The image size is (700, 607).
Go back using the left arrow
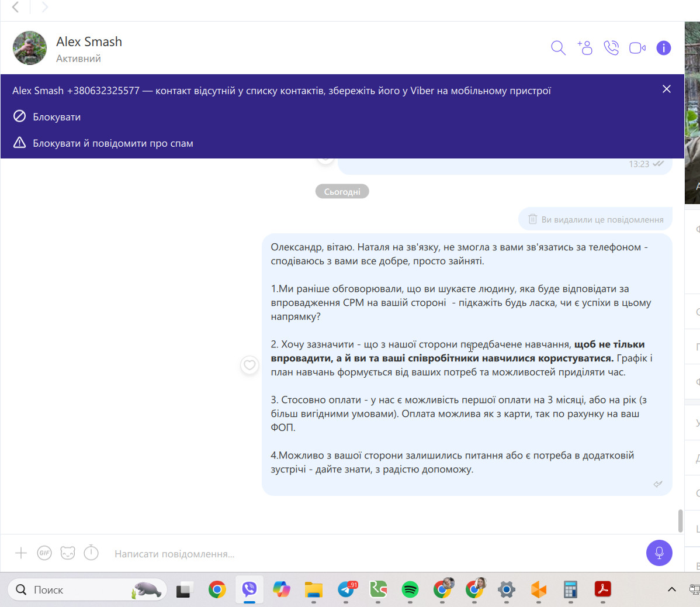coord(16,7)
